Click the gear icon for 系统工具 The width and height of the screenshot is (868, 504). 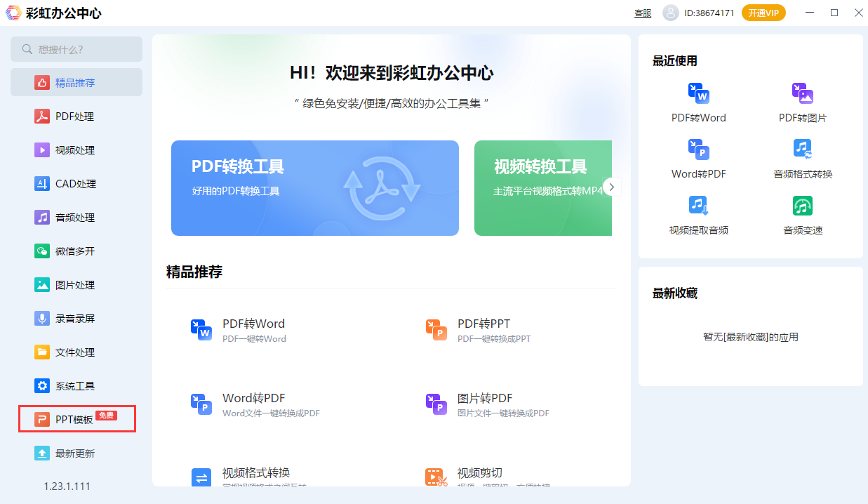pos(42,386)
